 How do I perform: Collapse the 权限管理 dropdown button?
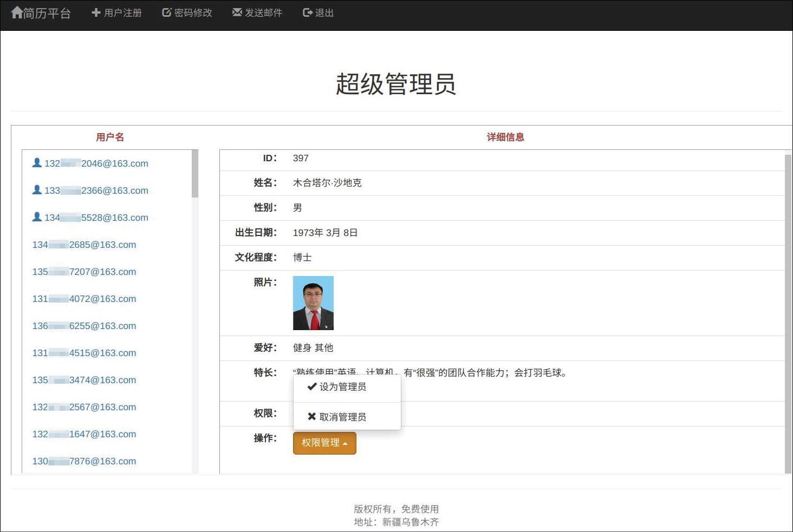(x=324, y=443)
